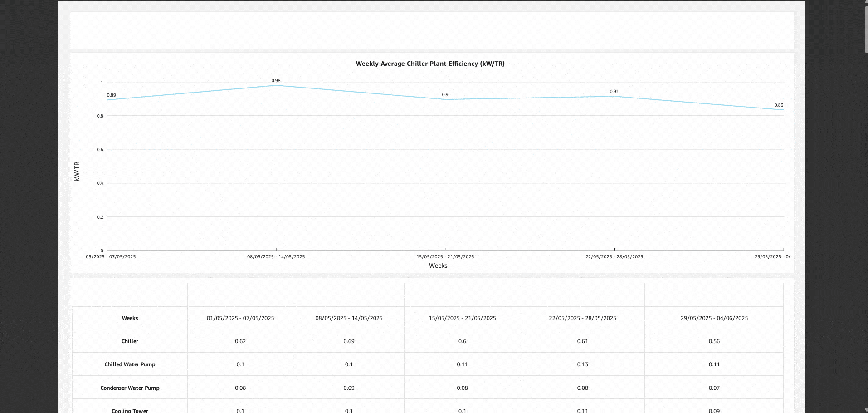The width and height of the screenshot is (868, 413).
Task: Select the Weeks header cell in table
Action: (130, 318)
